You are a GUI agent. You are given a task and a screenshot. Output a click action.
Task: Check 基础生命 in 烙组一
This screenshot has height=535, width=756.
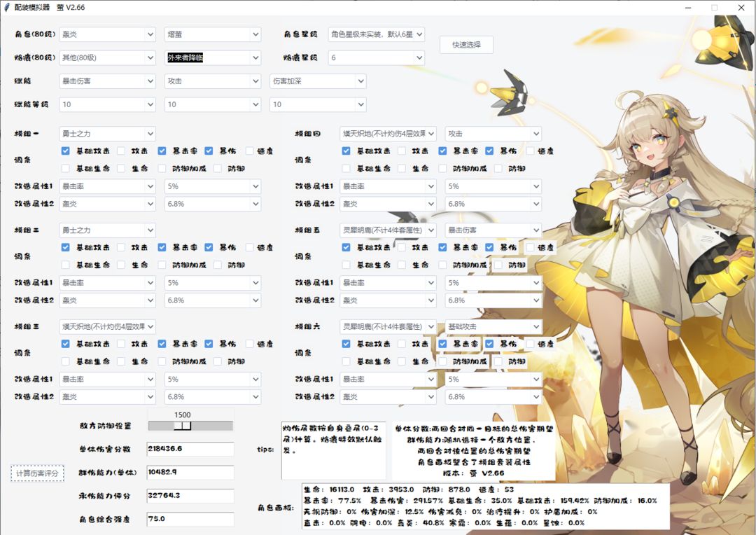[x=66, y=168]
